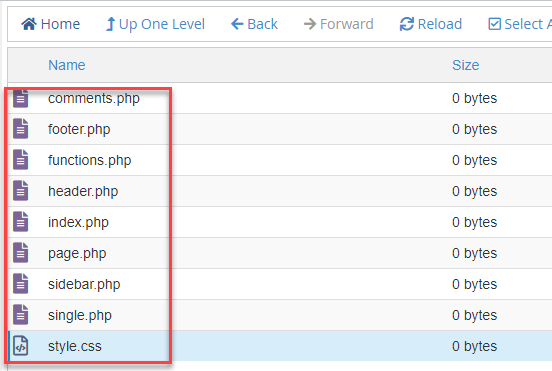
Task: Select the header.php file name
Action: click(x=83, y=191)
